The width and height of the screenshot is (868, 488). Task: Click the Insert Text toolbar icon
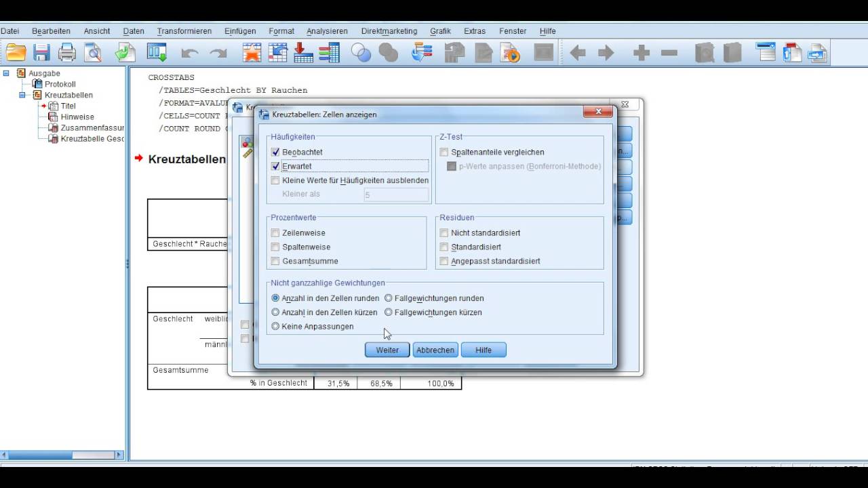pyautogui.click(x=817, y=53)
